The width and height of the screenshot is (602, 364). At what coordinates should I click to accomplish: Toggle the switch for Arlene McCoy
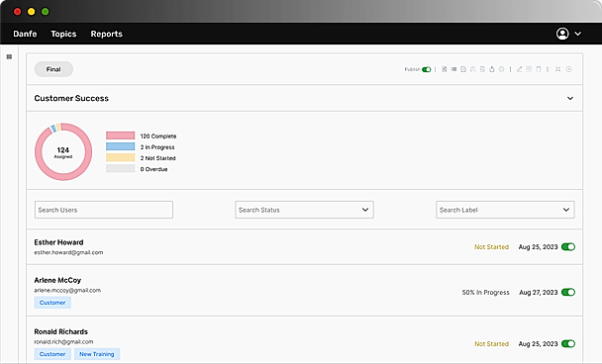pos(568,292)
